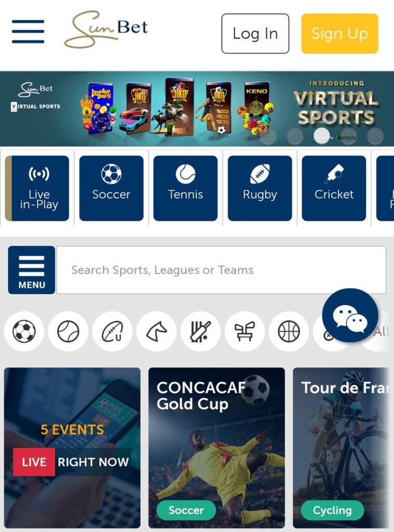The height and width of the screenshot is (532, 394).
Task: Open the blue MENU button
Action: point(32,270)
